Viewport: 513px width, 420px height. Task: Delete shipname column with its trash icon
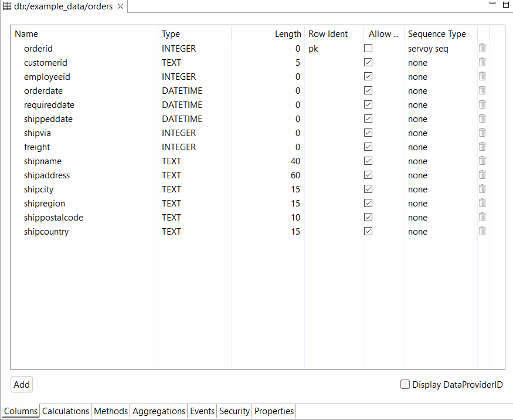point(482,161)
